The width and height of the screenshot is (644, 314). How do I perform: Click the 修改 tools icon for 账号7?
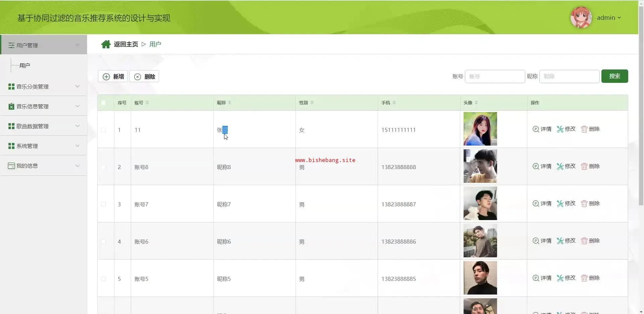click(560, 204)
